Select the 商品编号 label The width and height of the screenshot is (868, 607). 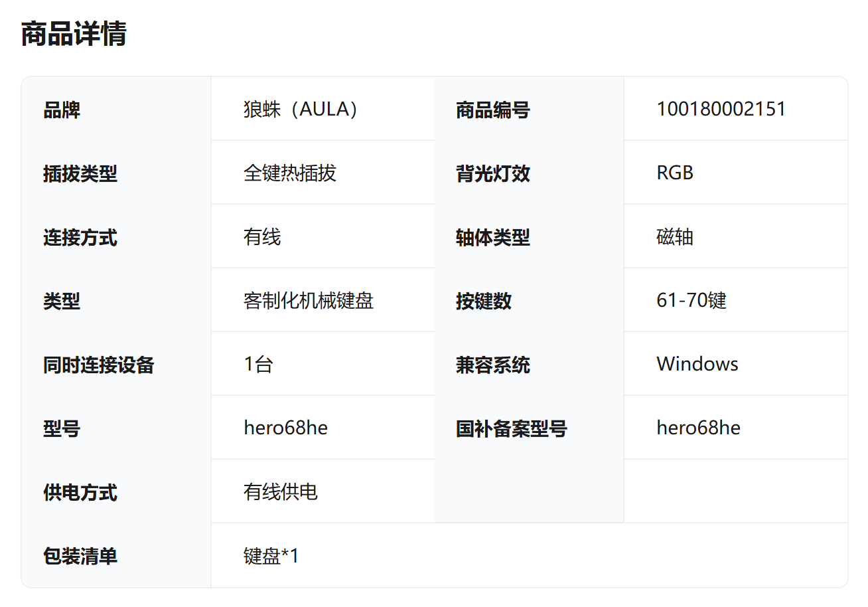pos(492,110)
